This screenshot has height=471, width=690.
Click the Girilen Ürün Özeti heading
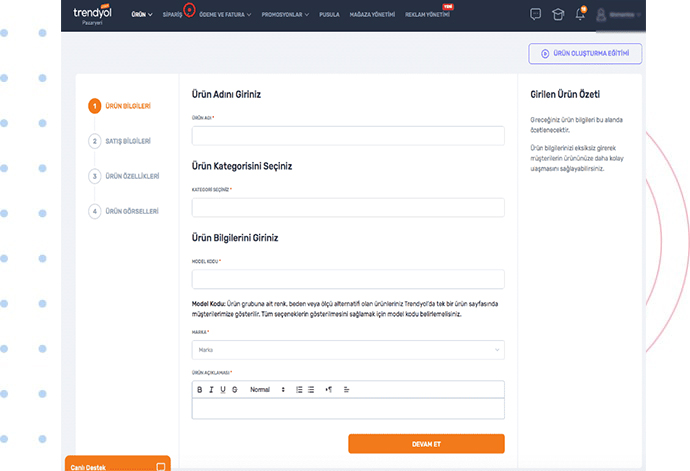coord(565,95)
